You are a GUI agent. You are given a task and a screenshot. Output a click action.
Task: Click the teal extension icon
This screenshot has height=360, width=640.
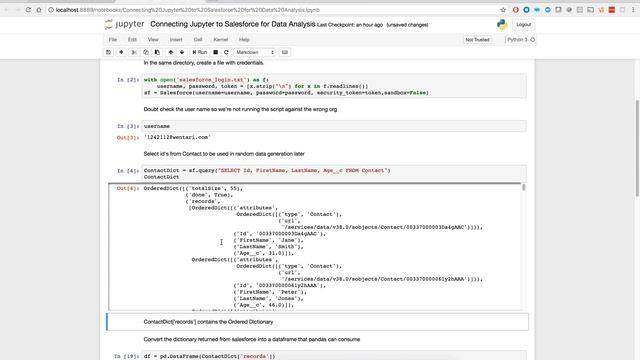(x=537, y=10)
